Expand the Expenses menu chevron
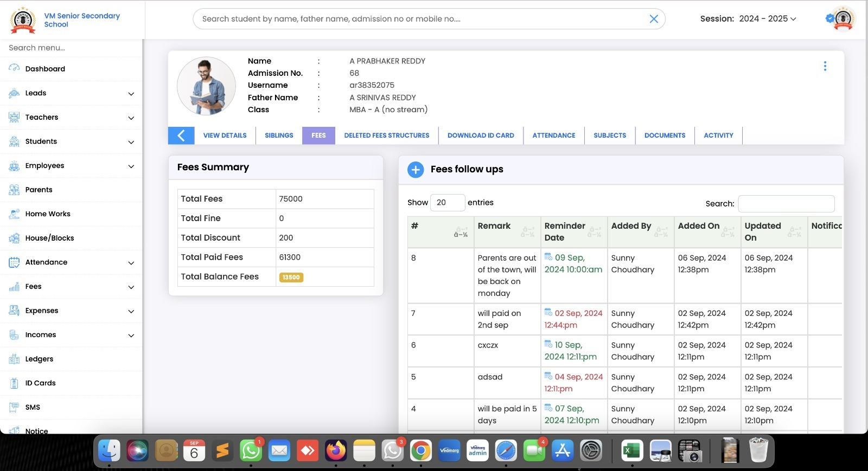The image size is (868, 471). [x=131, y=311]
